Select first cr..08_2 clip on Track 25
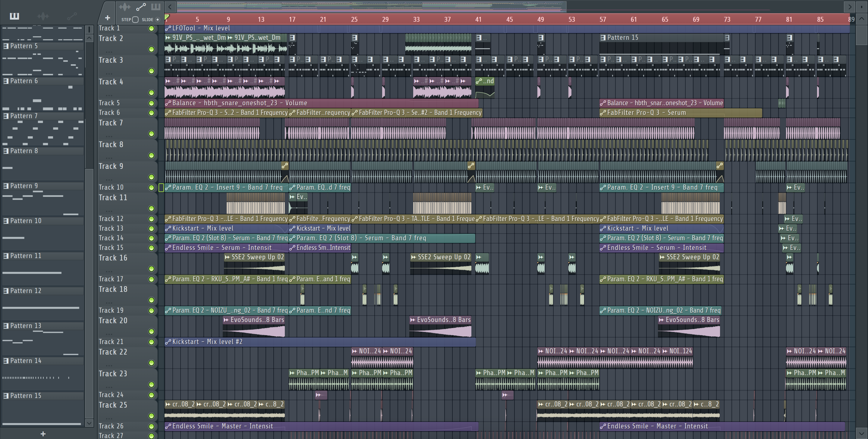The height and width of the screenshot is (439, 868). tap(180, 411)
